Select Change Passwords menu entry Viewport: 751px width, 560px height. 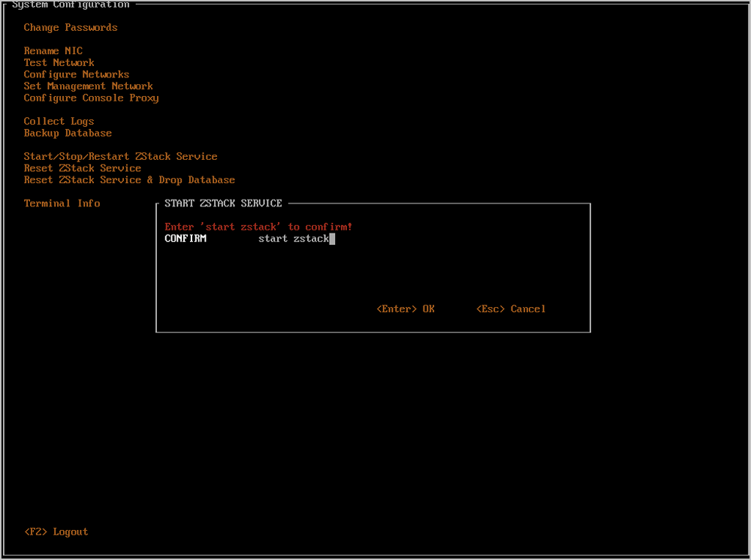pyautogui.click(x=71, y=28)
